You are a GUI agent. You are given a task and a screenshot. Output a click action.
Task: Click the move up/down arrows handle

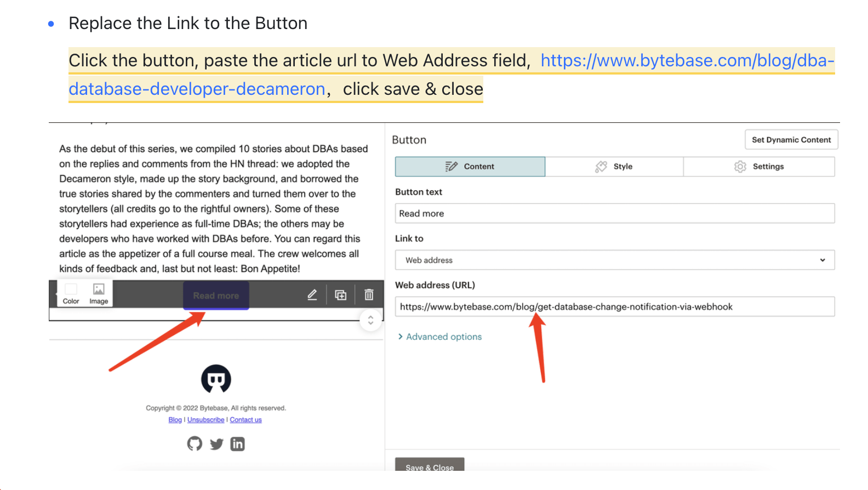click(x=371, y=320)
